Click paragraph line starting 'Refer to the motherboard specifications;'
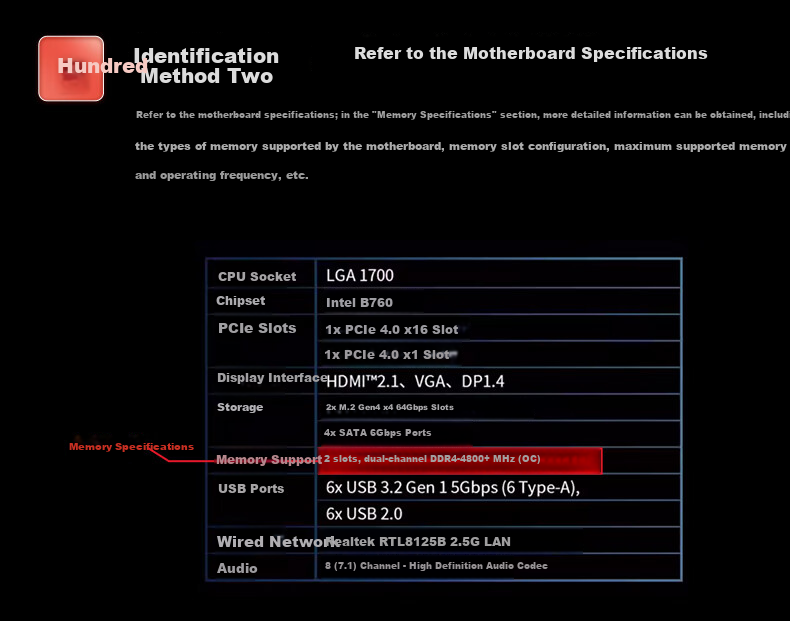Image resolution: width=790 pixels, height=621 pixels. pyautogui.click(x=463, y=115)
